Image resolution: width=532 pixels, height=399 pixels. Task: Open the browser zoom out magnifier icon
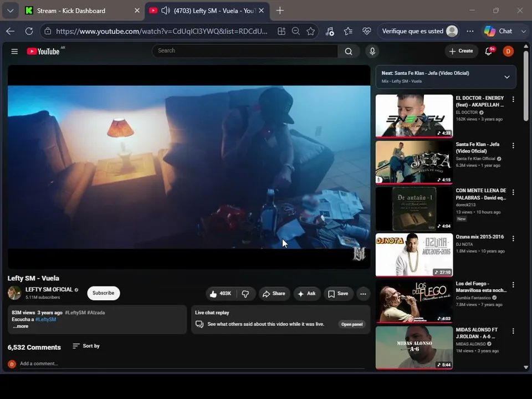click(296, 31)
